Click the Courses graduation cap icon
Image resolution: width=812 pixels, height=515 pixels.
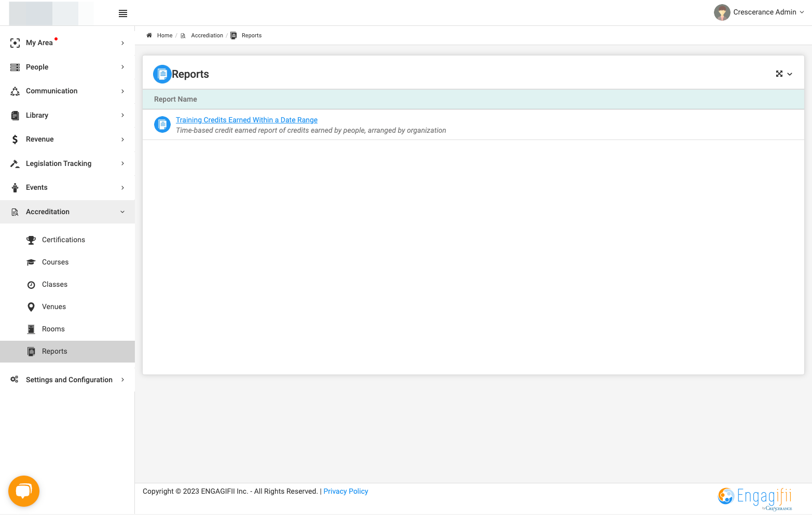(31, 262)
